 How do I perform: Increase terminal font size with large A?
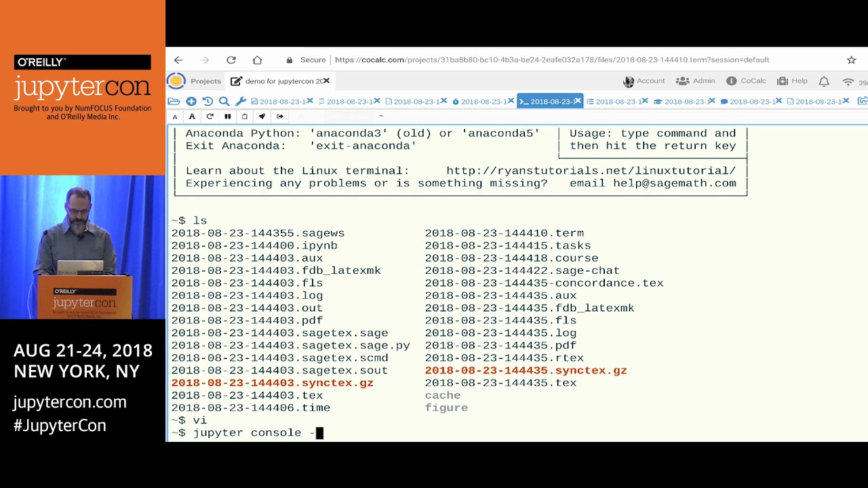coord(192,117)
